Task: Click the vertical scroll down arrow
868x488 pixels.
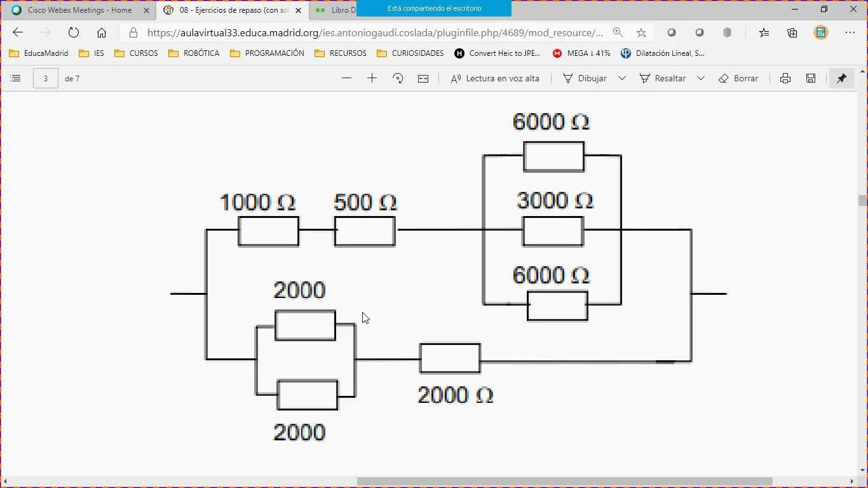Action: coord(862,470)
